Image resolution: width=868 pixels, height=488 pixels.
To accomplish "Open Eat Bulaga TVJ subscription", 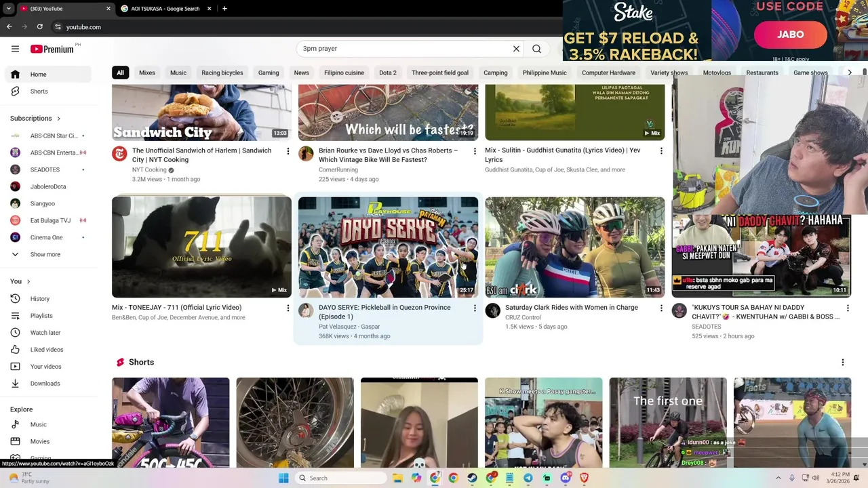I will pyautogui.click(x=49, y=220).
